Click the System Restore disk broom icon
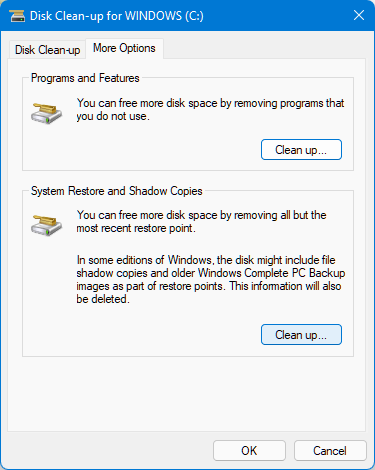This screenshot has width=375, height=470. [x=46, y=226]
